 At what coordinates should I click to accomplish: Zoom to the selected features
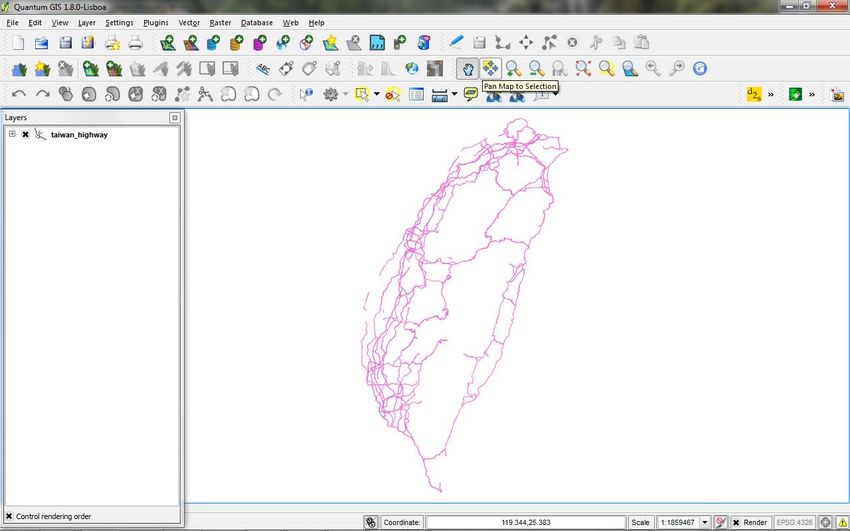click(x=607, y=68)
